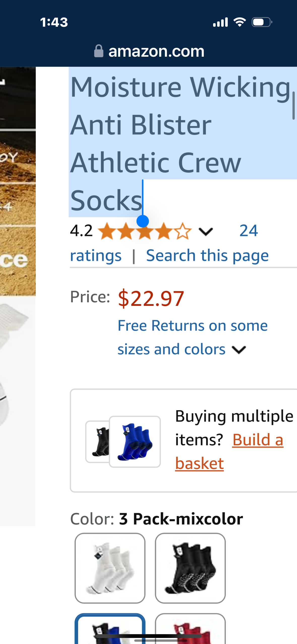Tap the blue text selection handle
This screenshot has width=297, height=644.
coord(143,221)
